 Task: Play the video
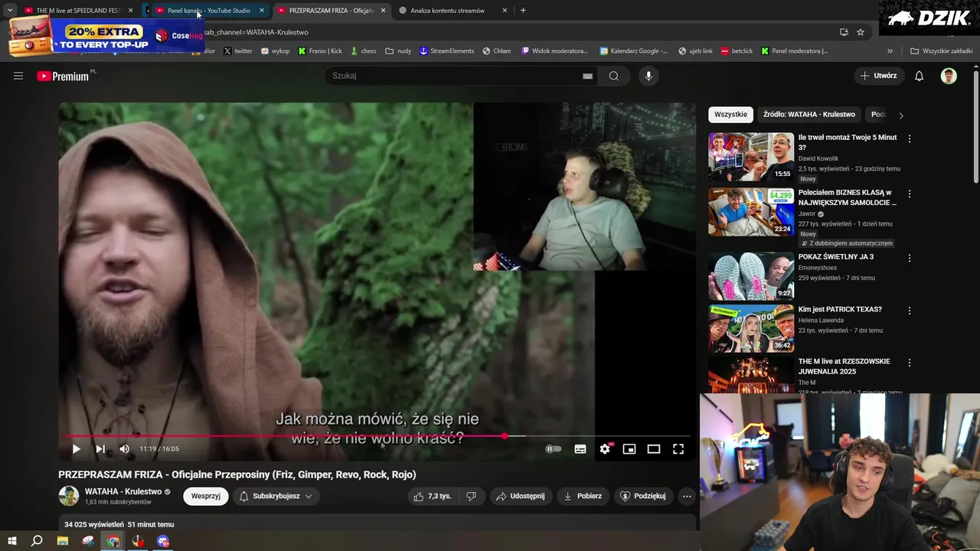[x=76, y=449]
